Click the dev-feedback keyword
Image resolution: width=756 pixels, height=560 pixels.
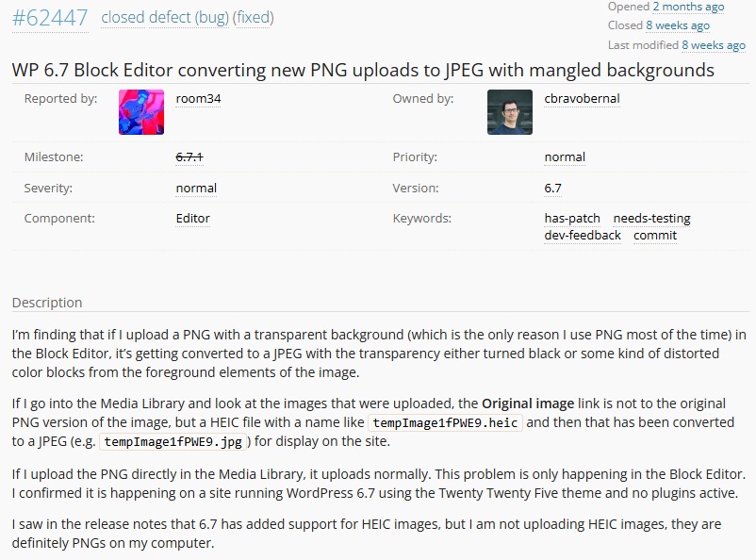pos(583,235)
